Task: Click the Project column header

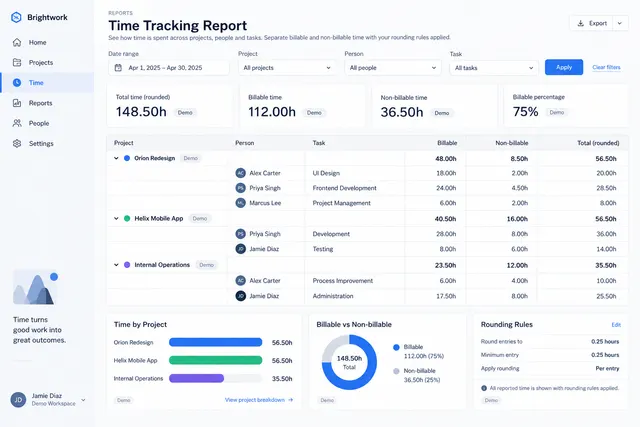Action: click(124, 143)
